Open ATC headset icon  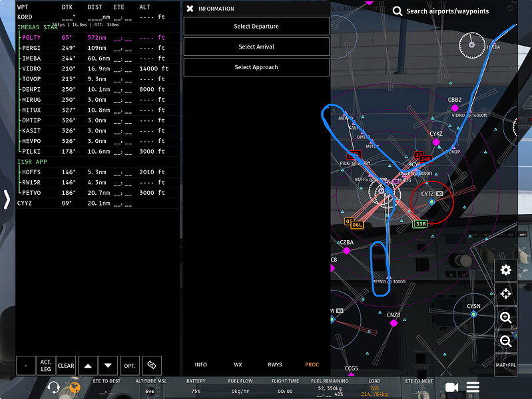pos(54,387)
